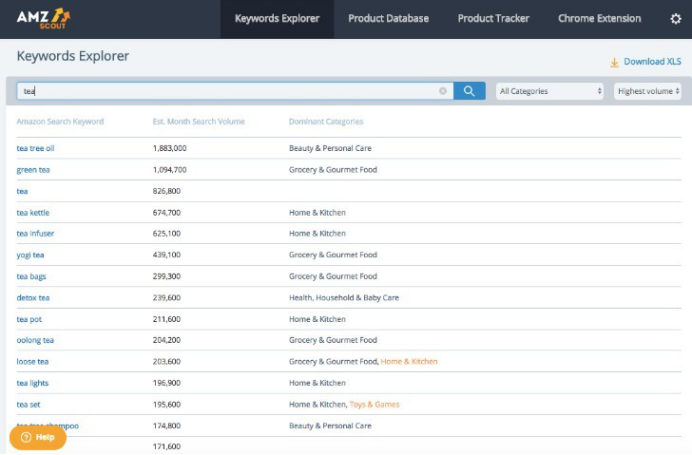This screenshot has height=455, width=692.
Task: Click Home & Kitchen in tea kettle row
Action: tap(317, 213)
